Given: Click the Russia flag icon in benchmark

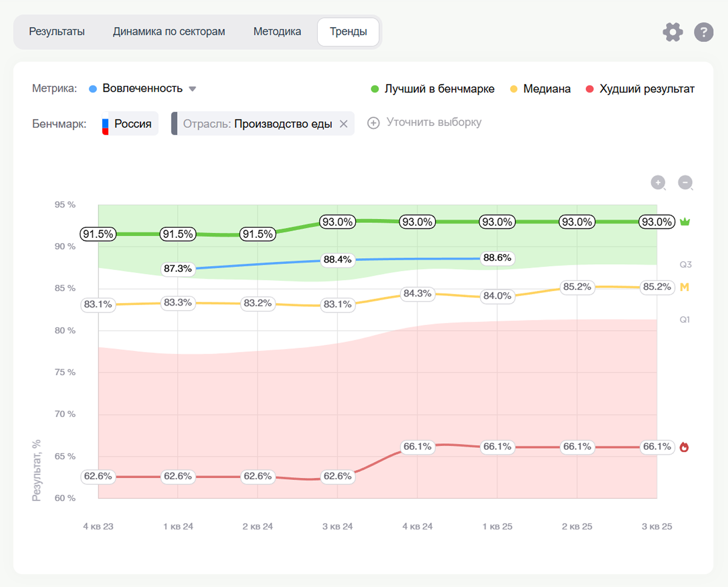Looking at the screenshot, I should point(105,124).
